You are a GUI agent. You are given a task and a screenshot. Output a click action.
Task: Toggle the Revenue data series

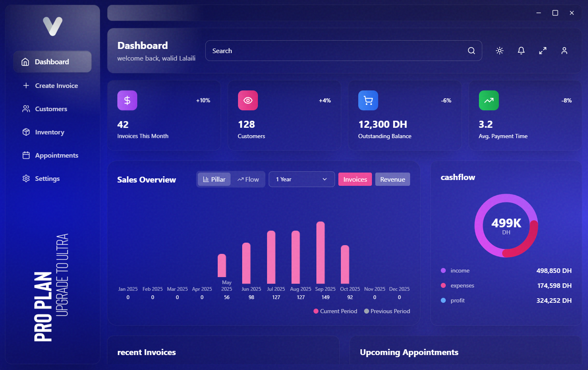point(392,179)
